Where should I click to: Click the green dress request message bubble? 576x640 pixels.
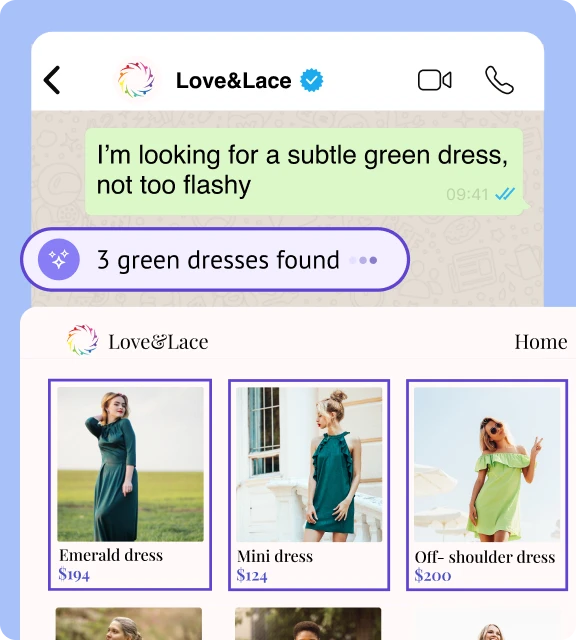(304, 171)
